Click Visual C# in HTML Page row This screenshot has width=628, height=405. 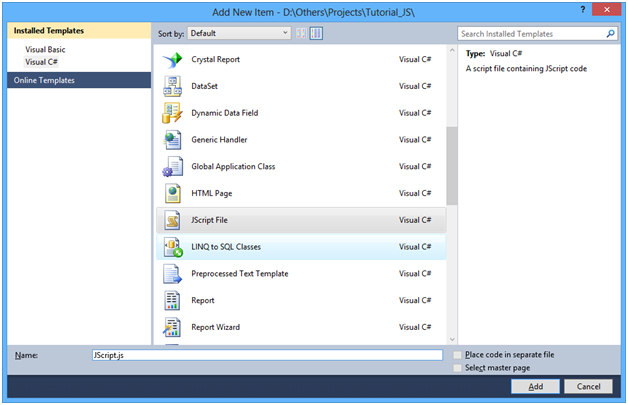tap(415, 193)
